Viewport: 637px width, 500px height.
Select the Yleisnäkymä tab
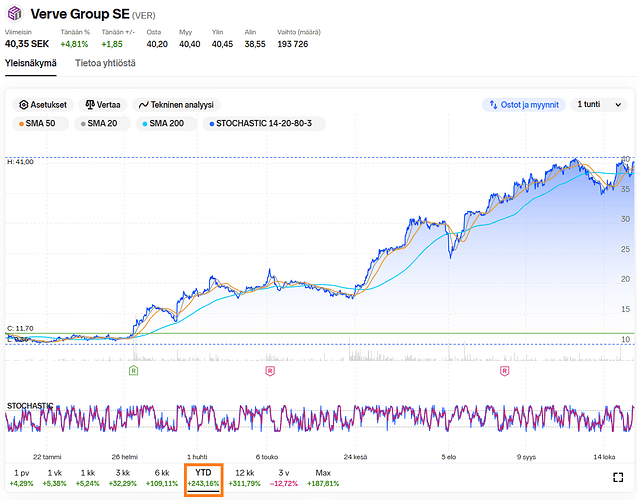30,63
